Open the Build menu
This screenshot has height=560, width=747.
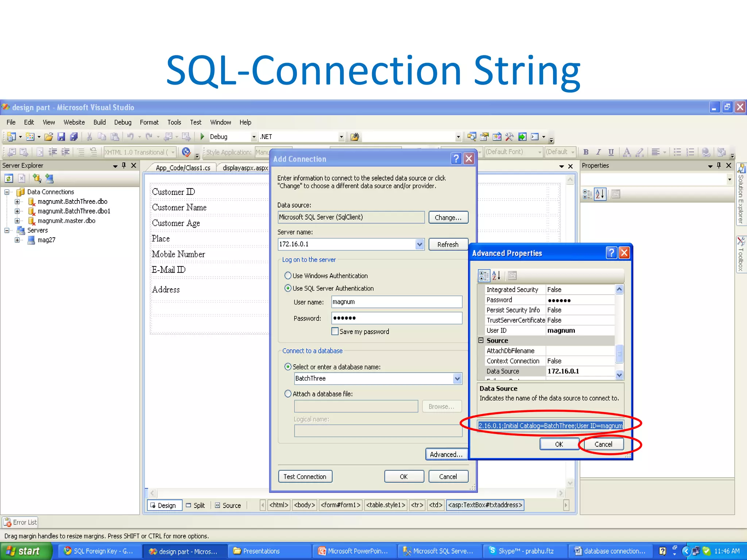[x=100, y=122]
